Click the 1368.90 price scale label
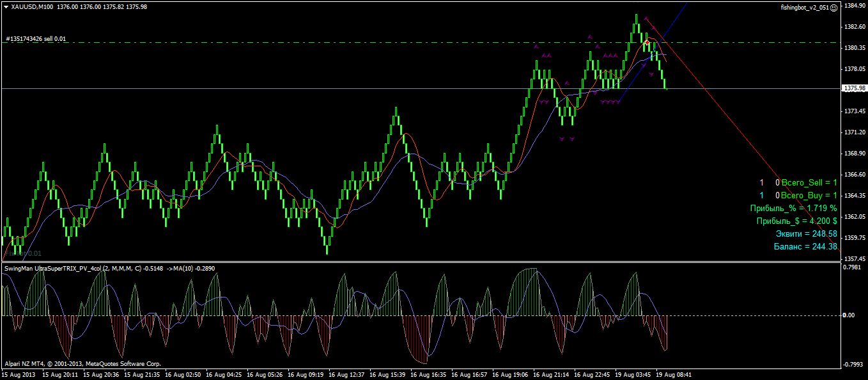868x380 pixels. (854, 154)
